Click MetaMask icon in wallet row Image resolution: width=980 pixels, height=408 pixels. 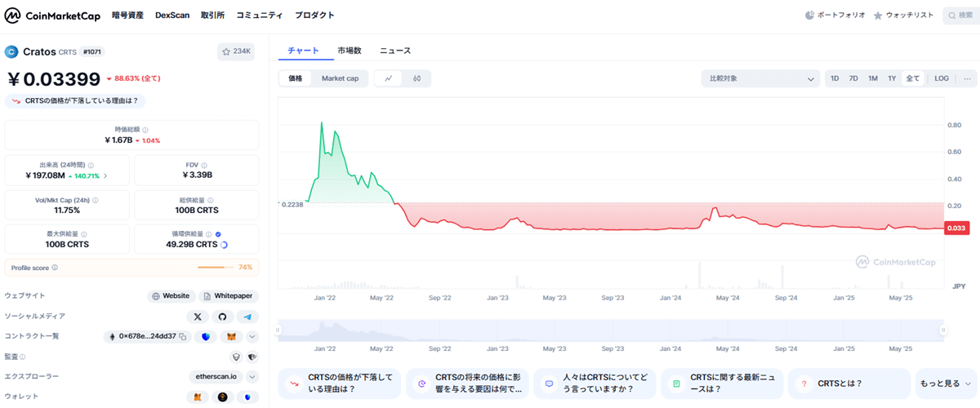tap(196, 397)
